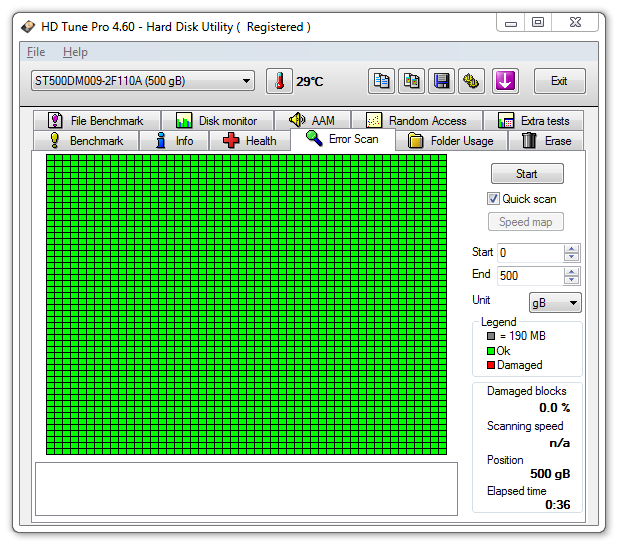Open the Health tab with red cross
Screen dimensions: 617x543
249,141
